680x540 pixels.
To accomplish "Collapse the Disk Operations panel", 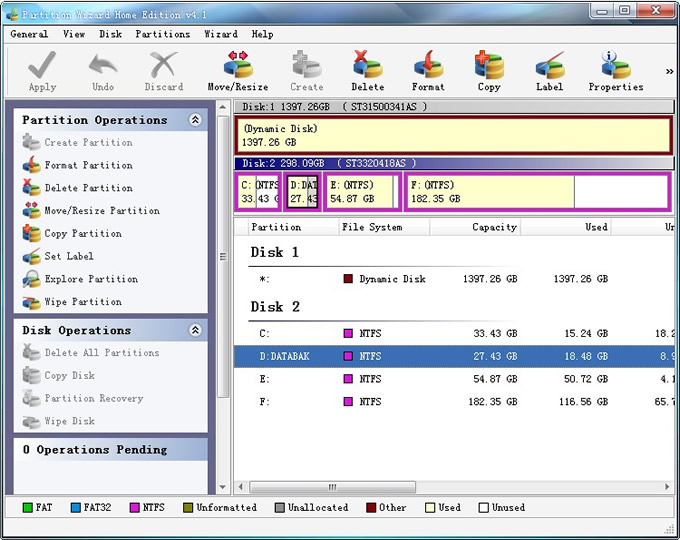I will pyautogui.click(x=196, y=330).
